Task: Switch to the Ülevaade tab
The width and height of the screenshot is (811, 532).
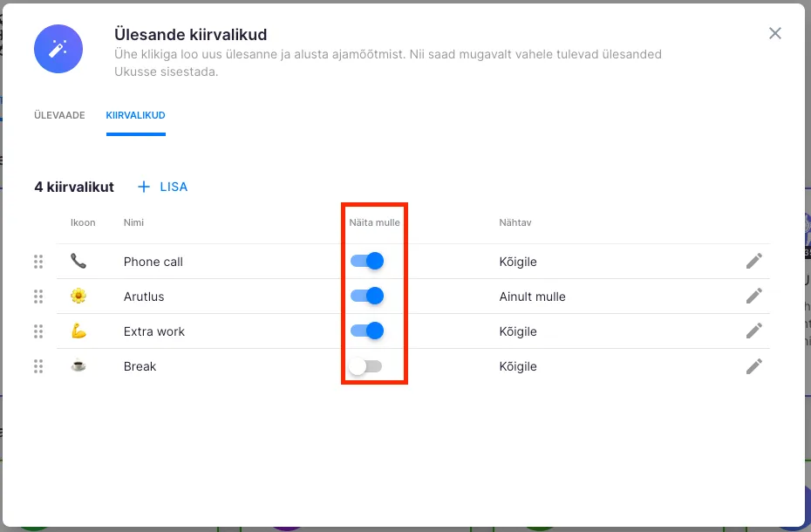Action: click(59, 115)
